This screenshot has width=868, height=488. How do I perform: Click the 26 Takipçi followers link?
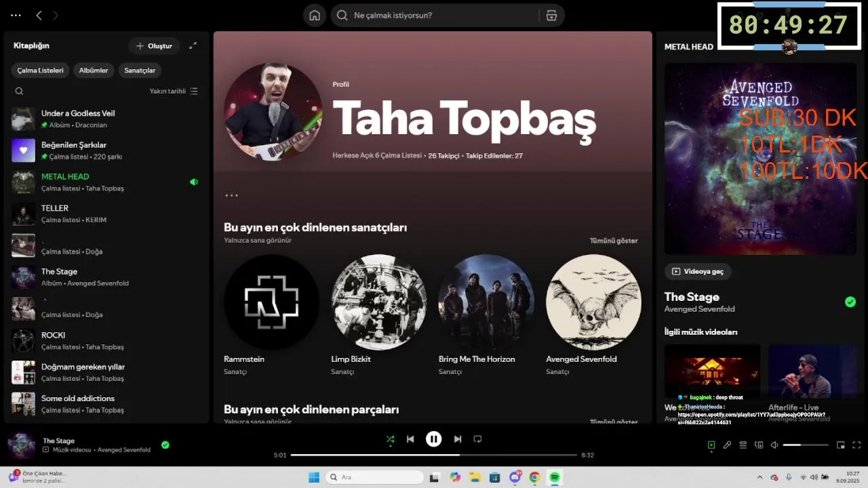(443, 156)
